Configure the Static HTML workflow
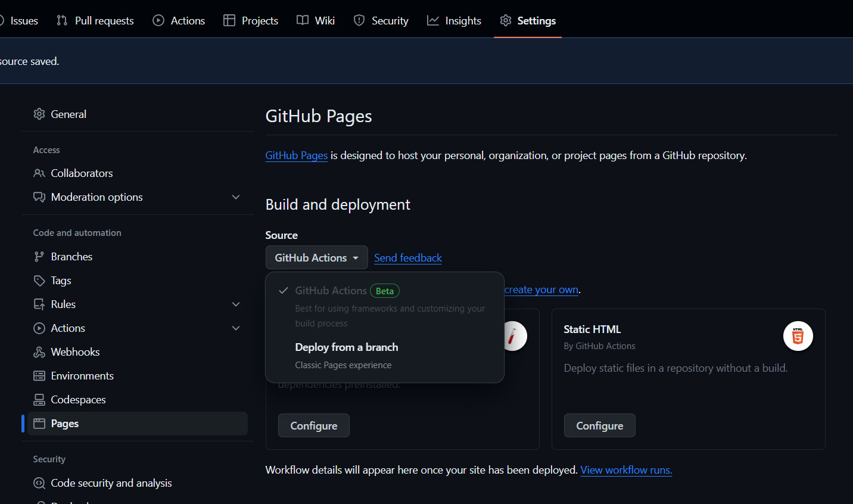Viewport: 853px width, 504px height. coord(600,425)
